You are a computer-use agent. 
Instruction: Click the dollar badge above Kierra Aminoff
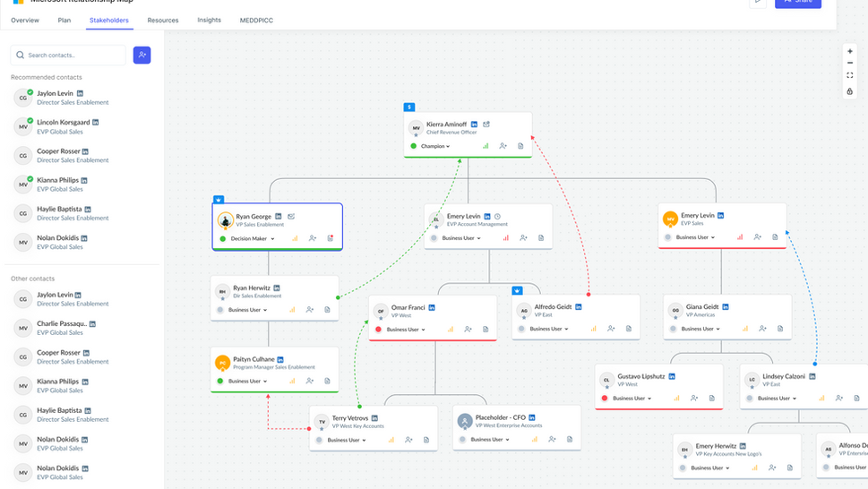[x=409, y=107]
